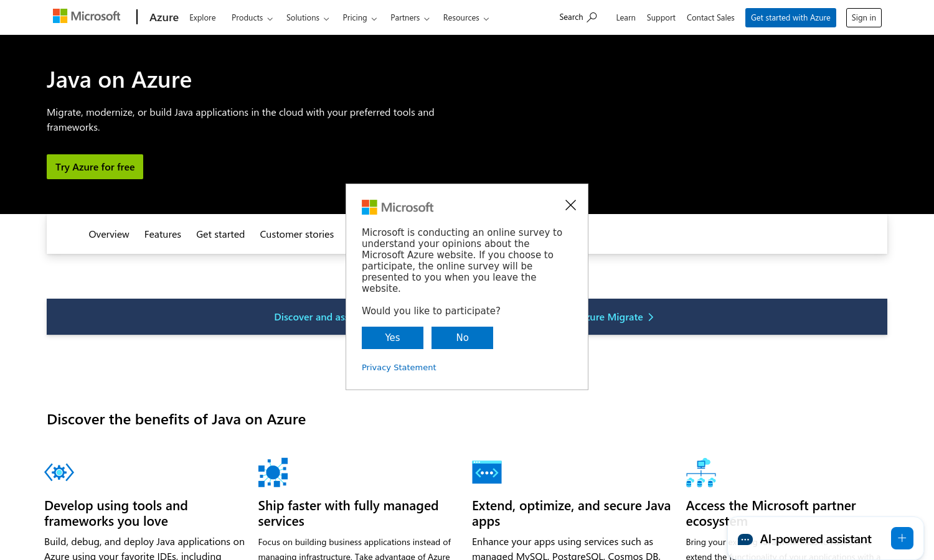Image resolution: width=934 pixels, height=560 pixels.
Task: Click the partner ecosystem network icon
Action: 700,473
